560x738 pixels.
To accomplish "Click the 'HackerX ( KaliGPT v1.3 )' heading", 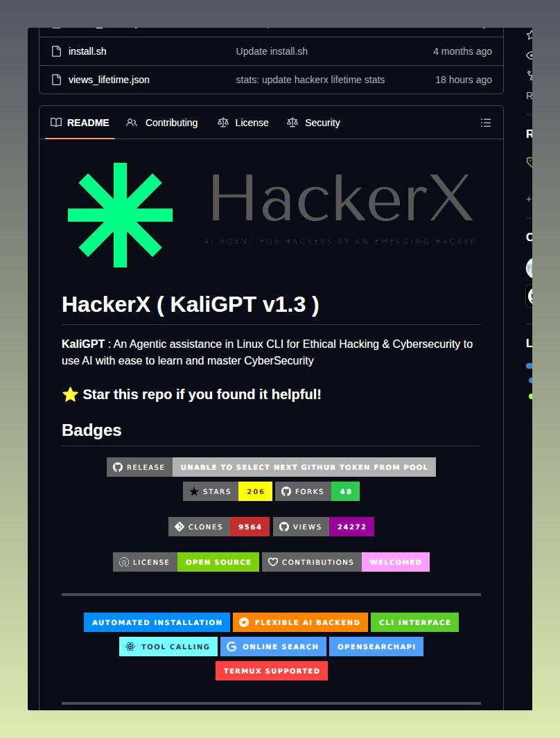I will [x=190, y=304].
